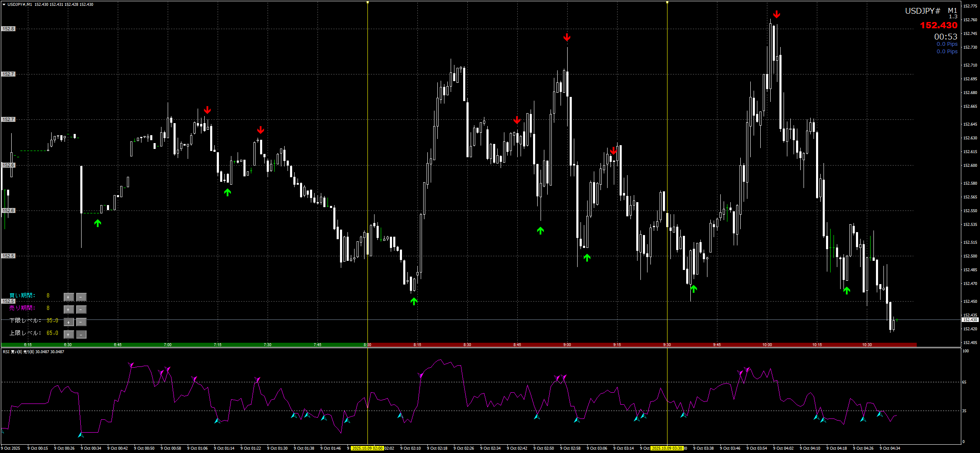Click current price tag on right axis

point(970,320)
